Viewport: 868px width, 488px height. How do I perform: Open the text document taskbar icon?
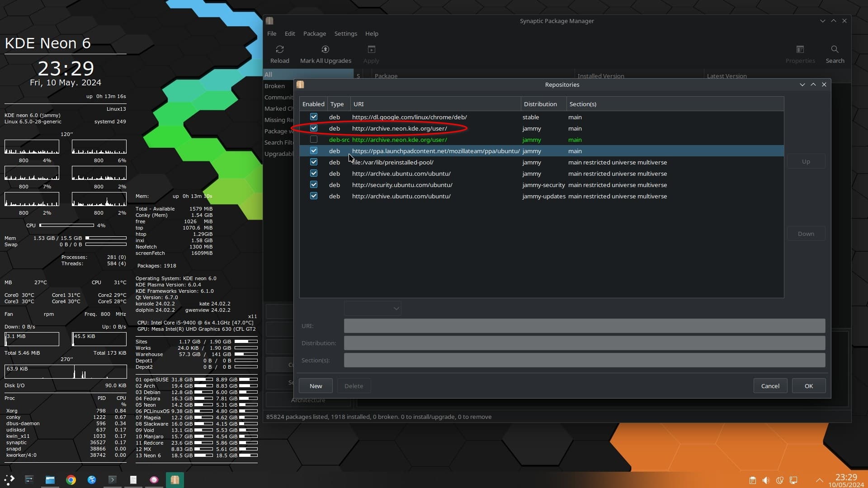[133, 479]
